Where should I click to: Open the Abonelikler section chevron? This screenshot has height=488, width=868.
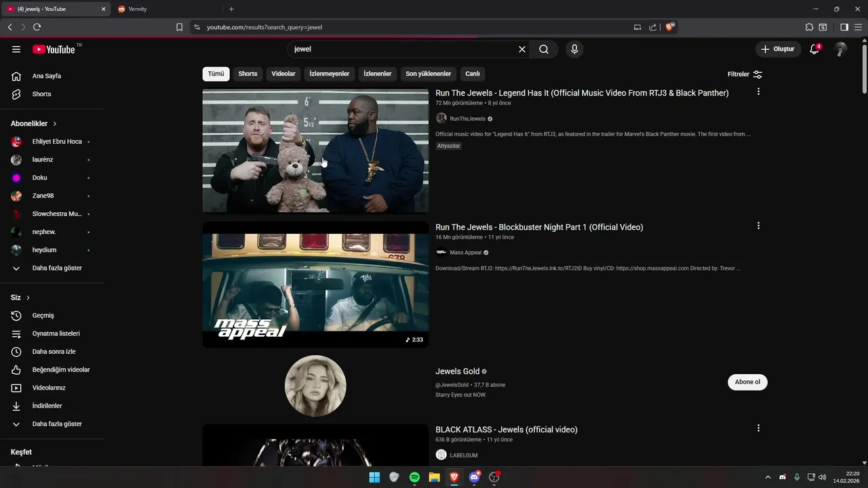click(x=55, y=124)
